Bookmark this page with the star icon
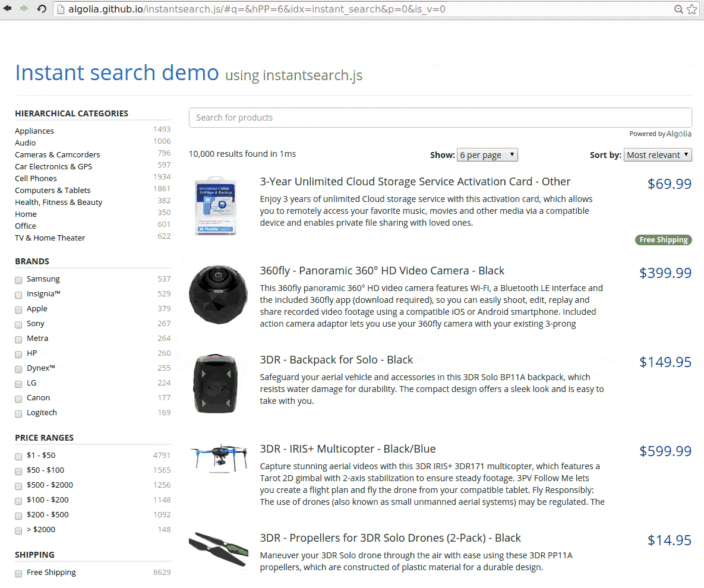704x588 pixels. pos(692,9)
